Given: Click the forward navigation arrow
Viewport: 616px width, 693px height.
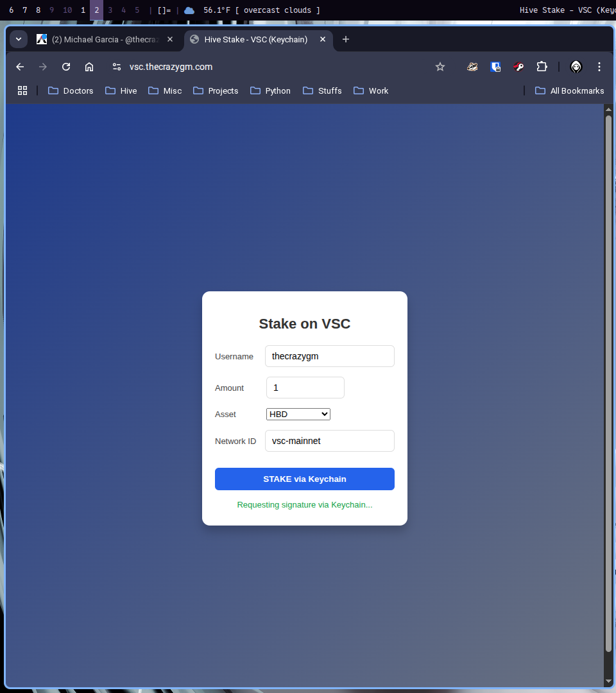Looking at the screenshot, I should coord(43,67).
